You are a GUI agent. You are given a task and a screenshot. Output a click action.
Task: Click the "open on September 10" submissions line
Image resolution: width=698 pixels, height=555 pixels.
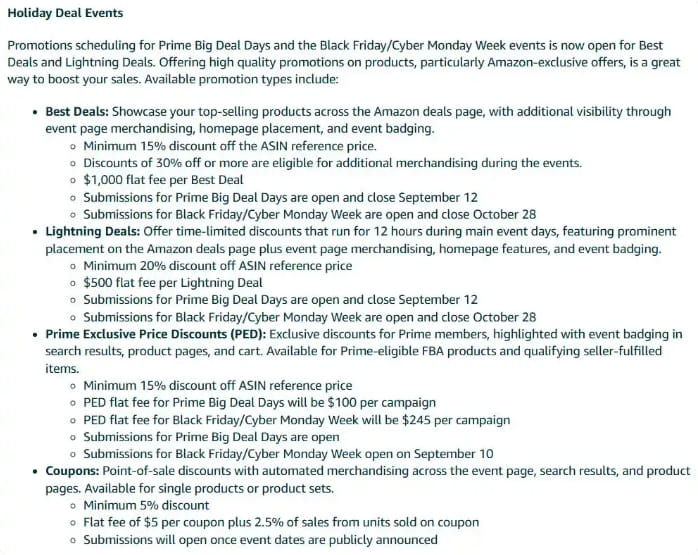click(x=288, y=453)
